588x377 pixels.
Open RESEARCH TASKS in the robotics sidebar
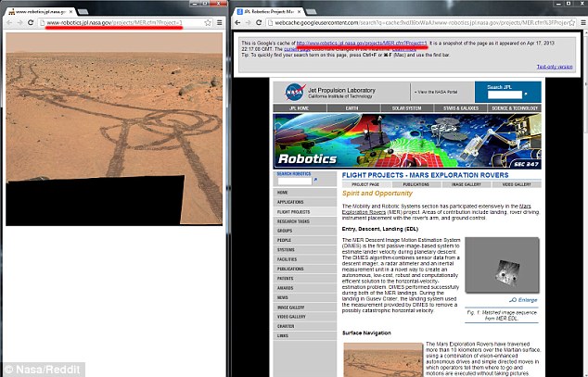(x=305, y=221)
